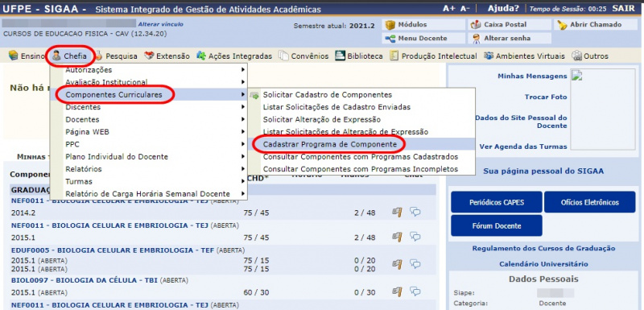Image resolution: width=644 pixels, height=310 pixels.
Task: Open Produção Intelectual menu
Action: pos(433,56)
